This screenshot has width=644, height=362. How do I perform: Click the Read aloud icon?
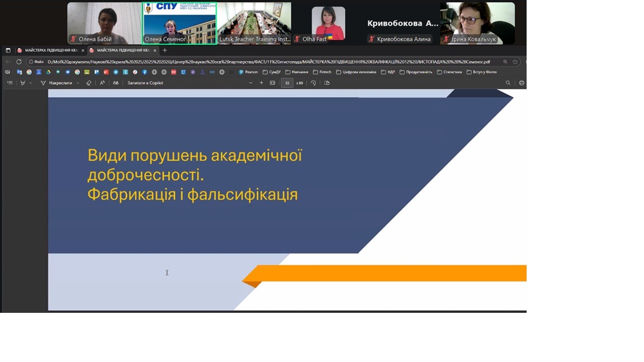[102, 83]
